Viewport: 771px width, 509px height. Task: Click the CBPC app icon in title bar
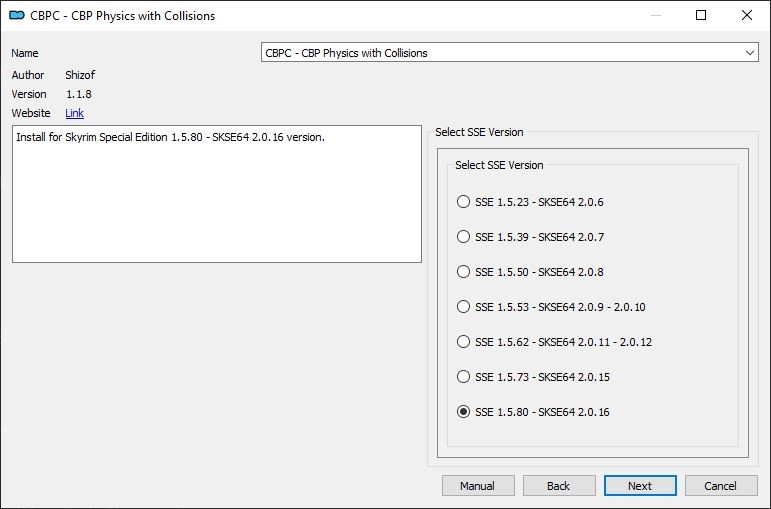[17, 15]
